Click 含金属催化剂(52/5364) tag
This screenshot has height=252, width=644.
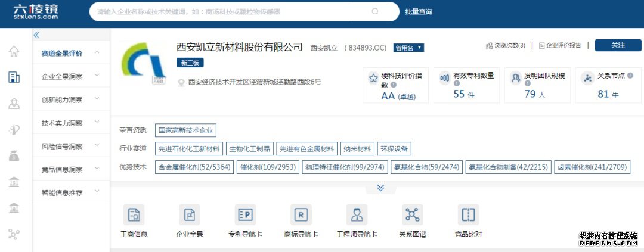(x=194, y=167)
